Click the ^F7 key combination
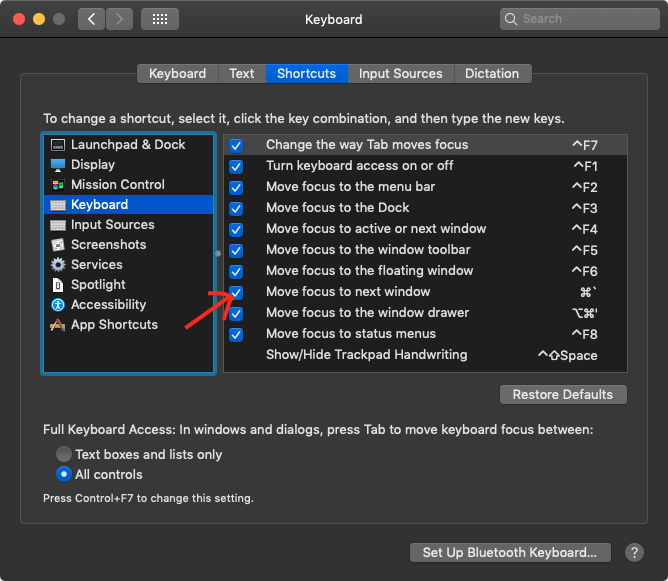Viewport: 668px width, 581px height. point(584,145)
